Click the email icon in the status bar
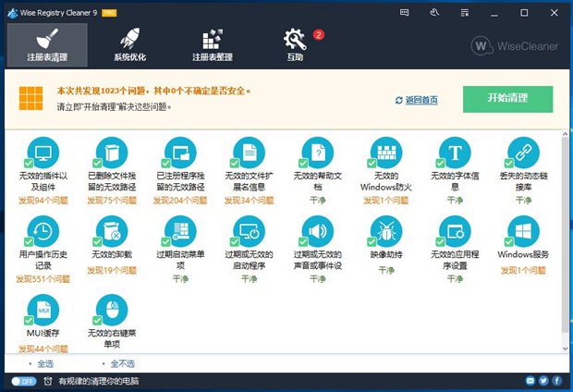Screen dimensions: 573x392 pos(530,381)
